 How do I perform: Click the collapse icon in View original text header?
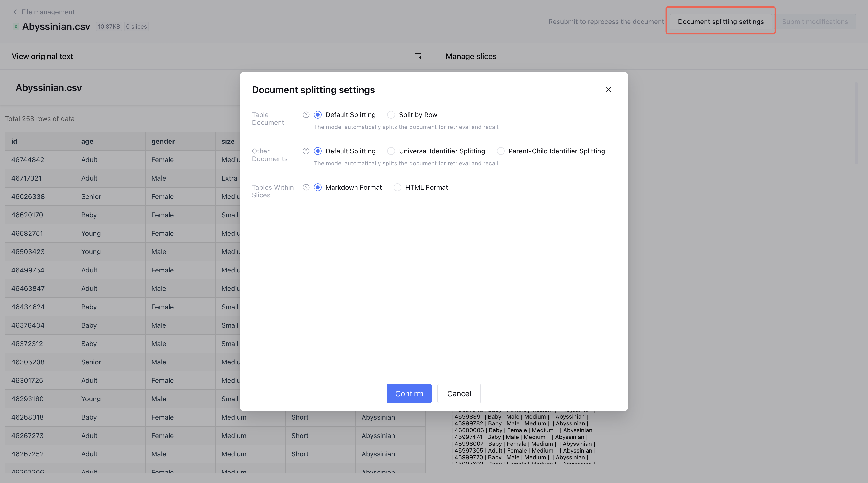click(x=418, y=56)
